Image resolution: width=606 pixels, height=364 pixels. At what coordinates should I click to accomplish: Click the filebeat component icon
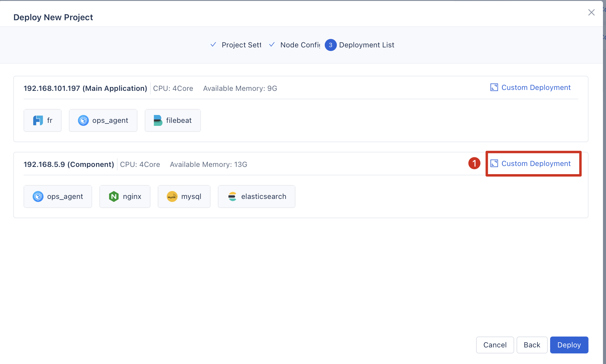coord(158,120)
